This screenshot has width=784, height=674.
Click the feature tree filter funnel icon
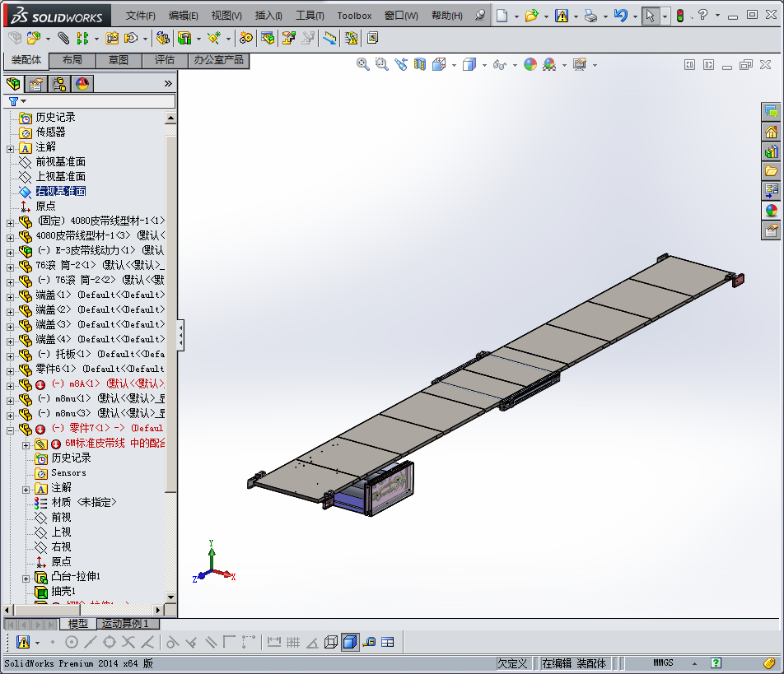coord(13,101)
